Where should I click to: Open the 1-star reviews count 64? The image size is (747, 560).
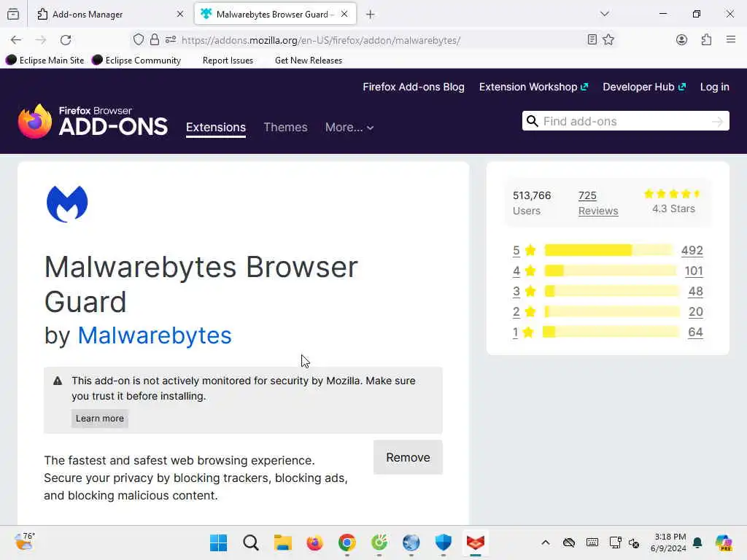[695, 332]
